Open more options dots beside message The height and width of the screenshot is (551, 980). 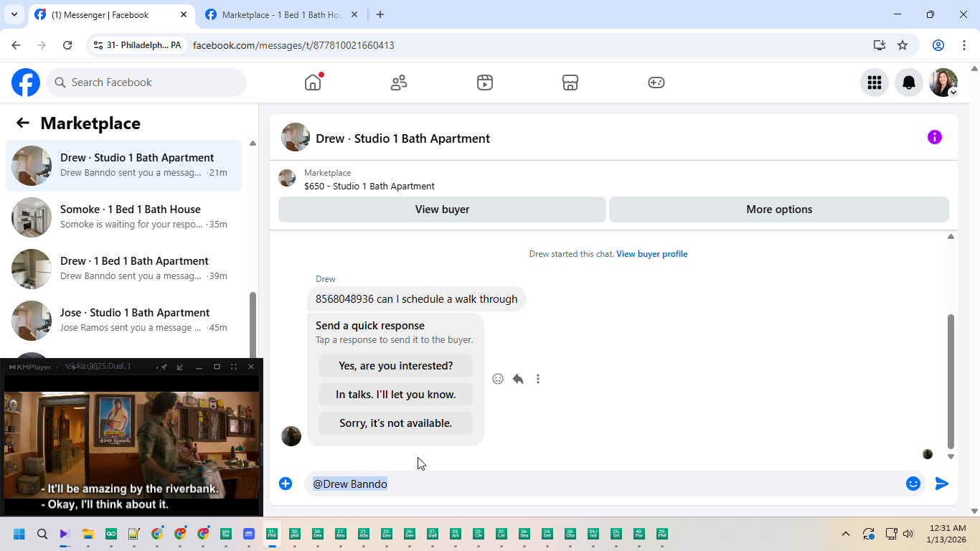[538, 379]
